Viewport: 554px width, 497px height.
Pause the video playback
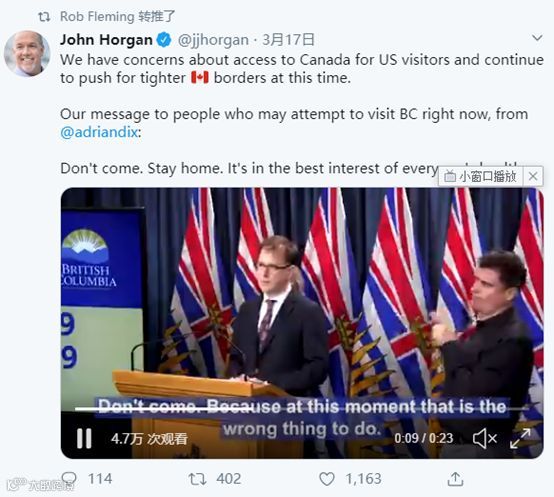pos(84,438)
